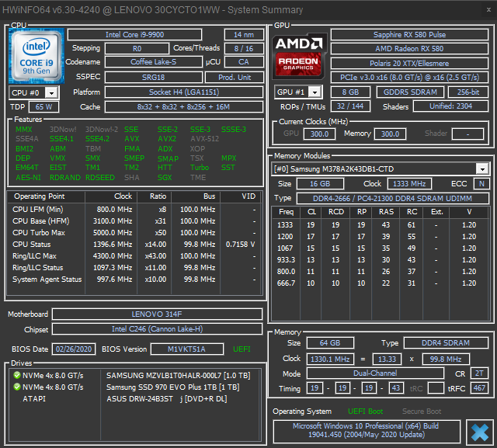Click the Polaris 20 XTX/Ellesmere field
Image resolution: width=497 pixels, height=448 pixels.
409,64
